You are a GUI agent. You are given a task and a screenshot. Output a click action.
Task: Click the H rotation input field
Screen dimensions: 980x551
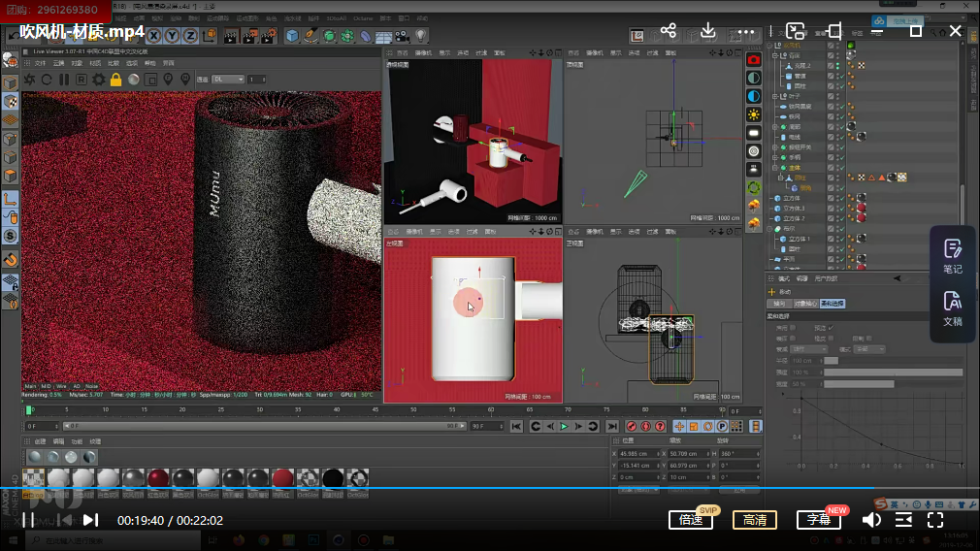(x=739, y=454)
